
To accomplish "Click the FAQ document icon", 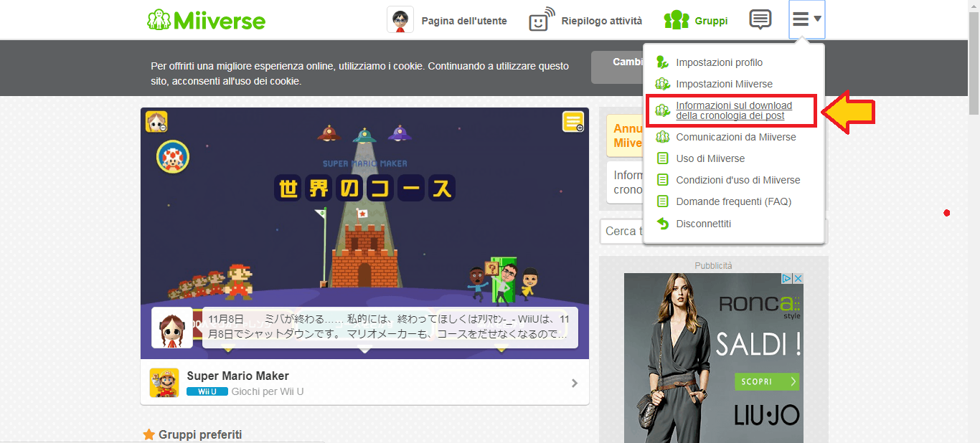I will tap(663, 201).
